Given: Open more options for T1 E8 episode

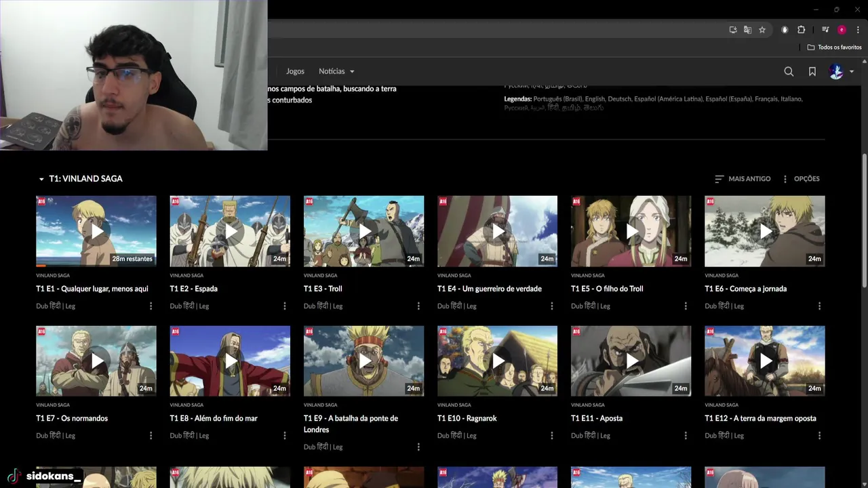Looking at the screenshot, I should 285,436.
